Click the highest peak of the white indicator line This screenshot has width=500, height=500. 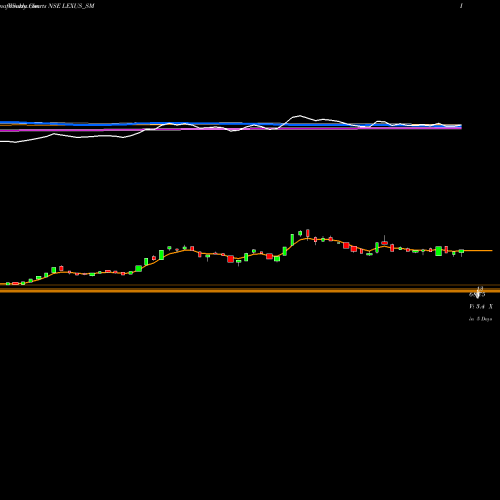click(300, 116)
